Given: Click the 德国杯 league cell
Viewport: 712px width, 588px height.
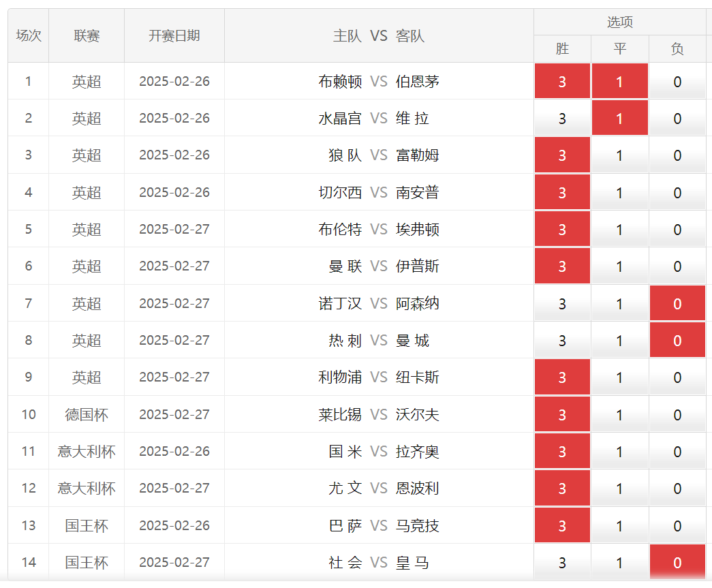Looking at the screenshot, I should [x=87, y=414].
